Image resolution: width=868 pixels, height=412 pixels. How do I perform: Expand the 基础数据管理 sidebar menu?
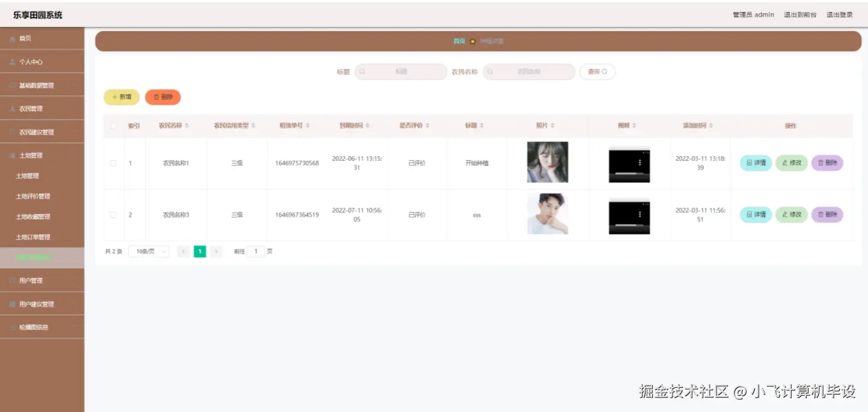[42, 85]
